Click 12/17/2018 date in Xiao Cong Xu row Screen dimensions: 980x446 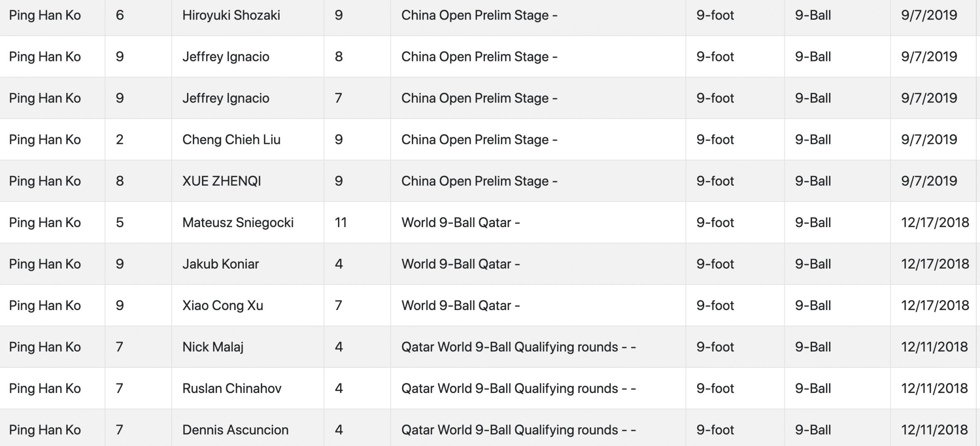coord(935,305)
